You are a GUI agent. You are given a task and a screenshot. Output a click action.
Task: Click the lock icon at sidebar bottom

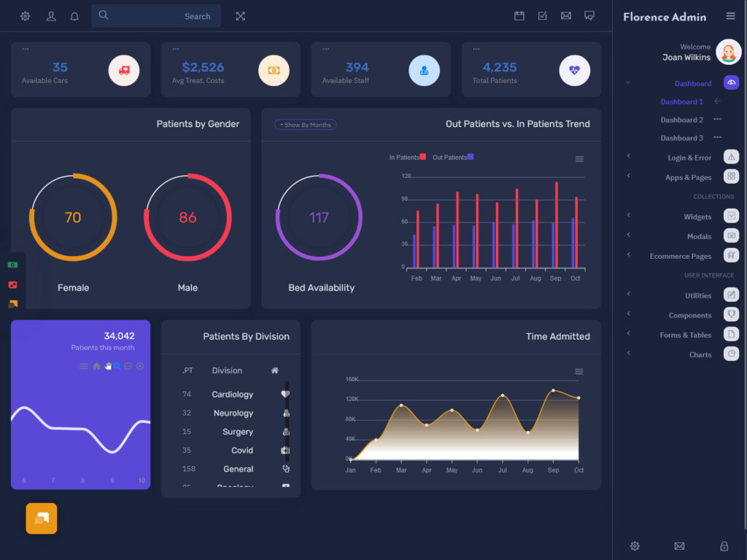[x=724, y=545]
